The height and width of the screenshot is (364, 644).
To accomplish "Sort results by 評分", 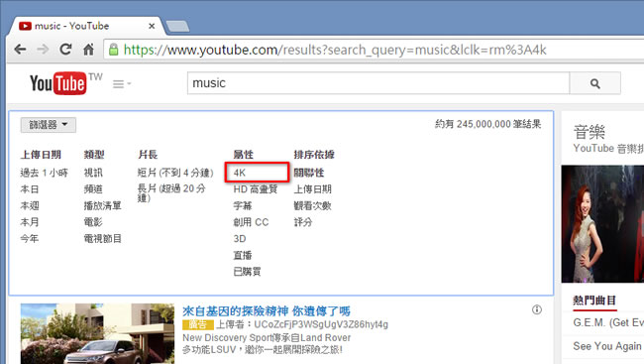I will pos(303,222).
